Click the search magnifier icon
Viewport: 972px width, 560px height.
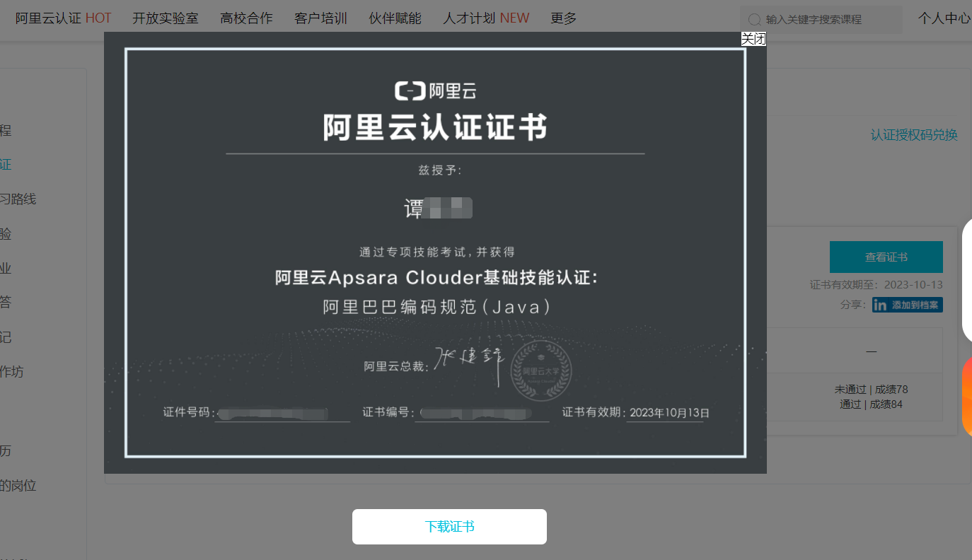point(755,20)
